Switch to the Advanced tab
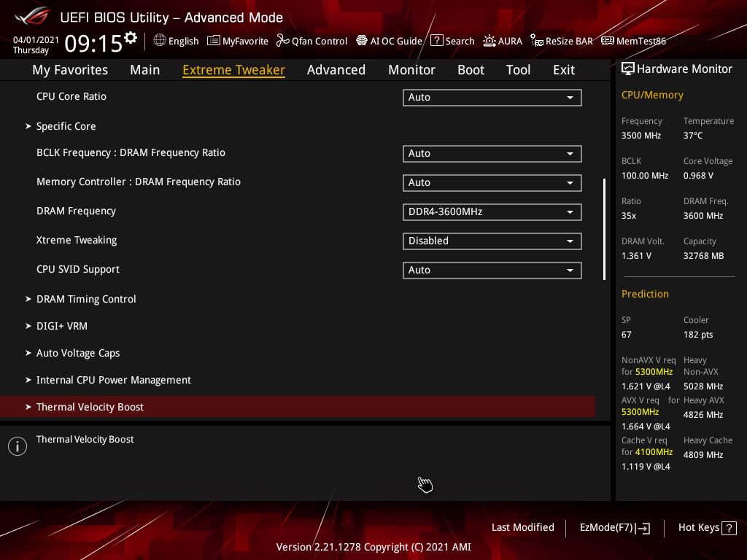 tap(336, 70)
